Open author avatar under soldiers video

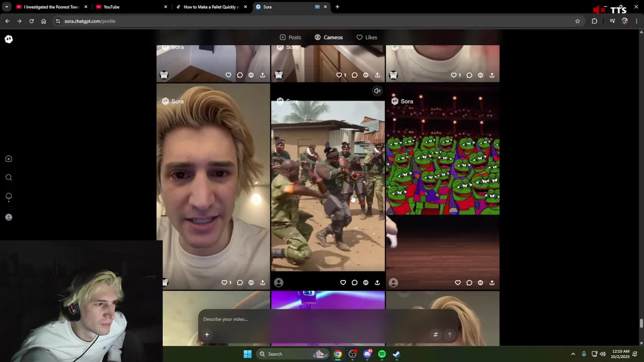[x=279, y=283]
